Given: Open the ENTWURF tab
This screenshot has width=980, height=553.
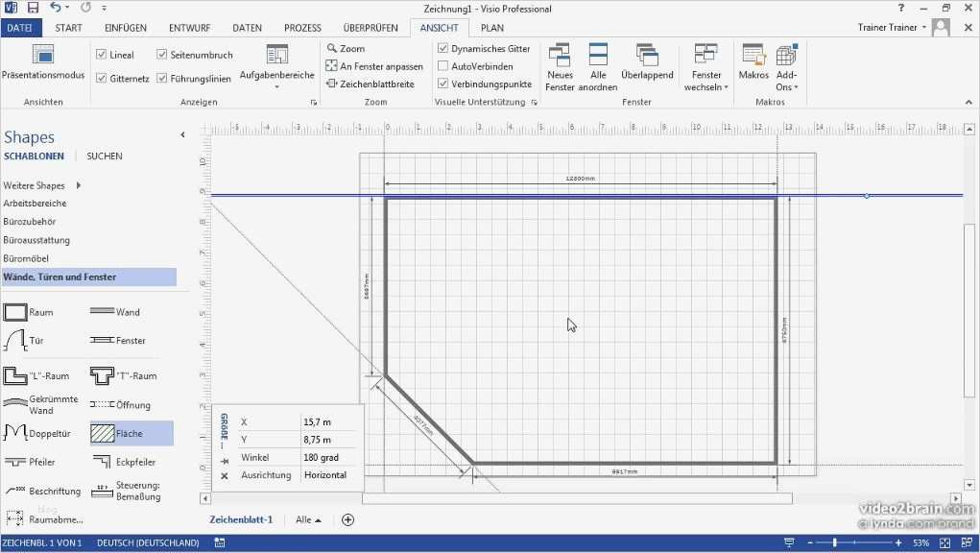Looking at the screenshot, I should click(189, 28).
